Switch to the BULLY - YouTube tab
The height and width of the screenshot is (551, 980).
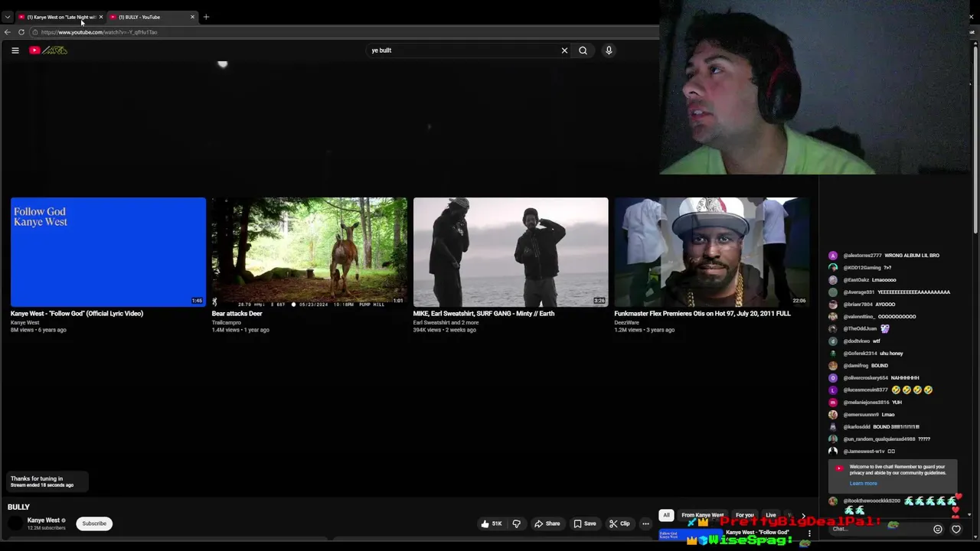click(153, 17)
